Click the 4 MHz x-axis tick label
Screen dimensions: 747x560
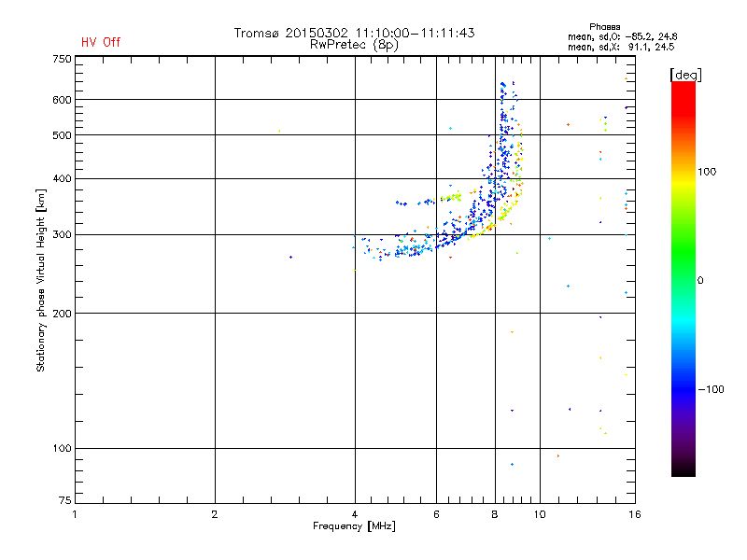[x=355, y=514]
